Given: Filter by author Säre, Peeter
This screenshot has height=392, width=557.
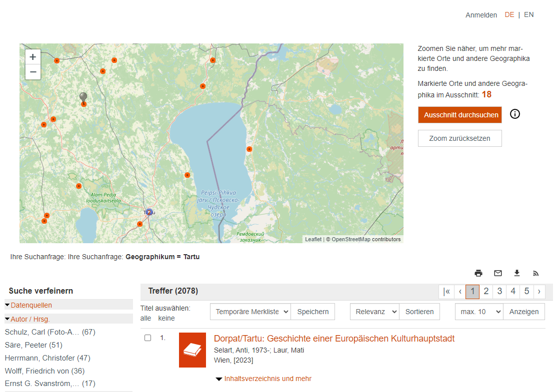Looking at the screenshot, I should point(33,345).
